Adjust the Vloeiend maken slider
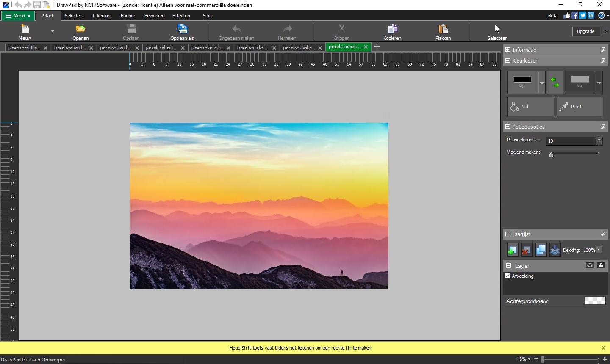The width and height of the screenshot is (610, 364). (552, 155)
